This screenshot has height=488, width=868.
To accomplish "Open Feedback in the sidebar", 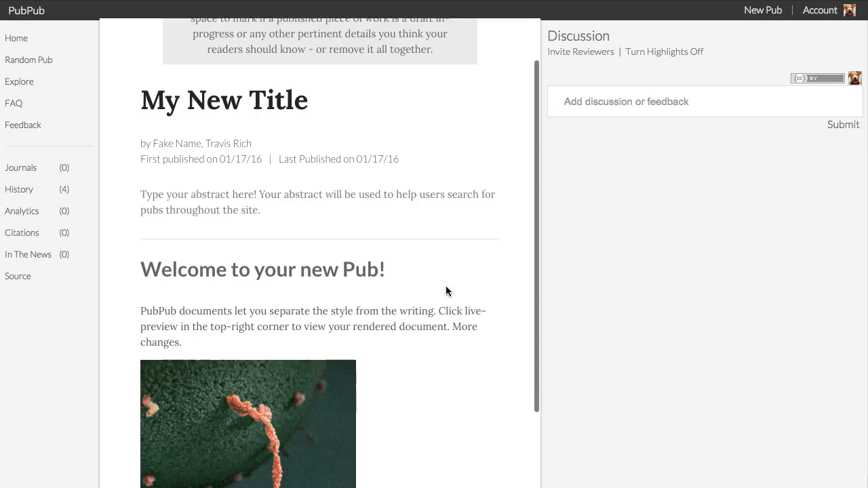I will pyautogui.click(x=23, y=125).
